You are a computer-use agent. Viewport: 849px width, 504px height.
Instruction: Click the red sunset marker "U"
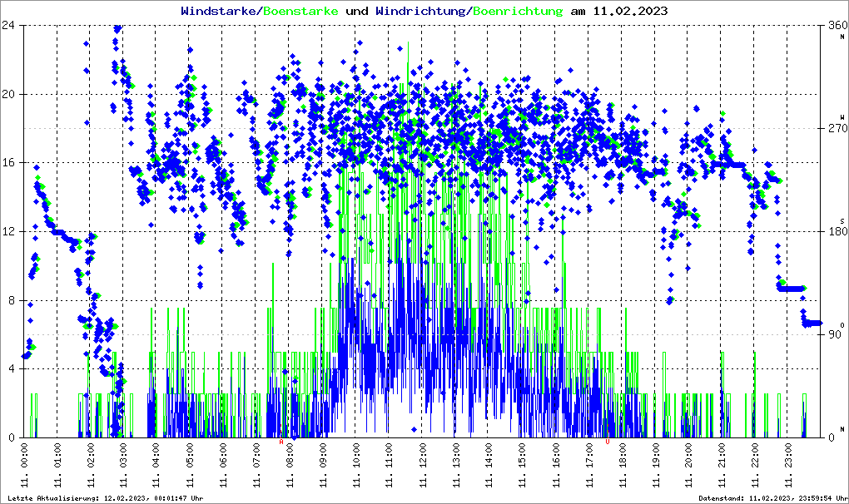(x=608, y=442)
